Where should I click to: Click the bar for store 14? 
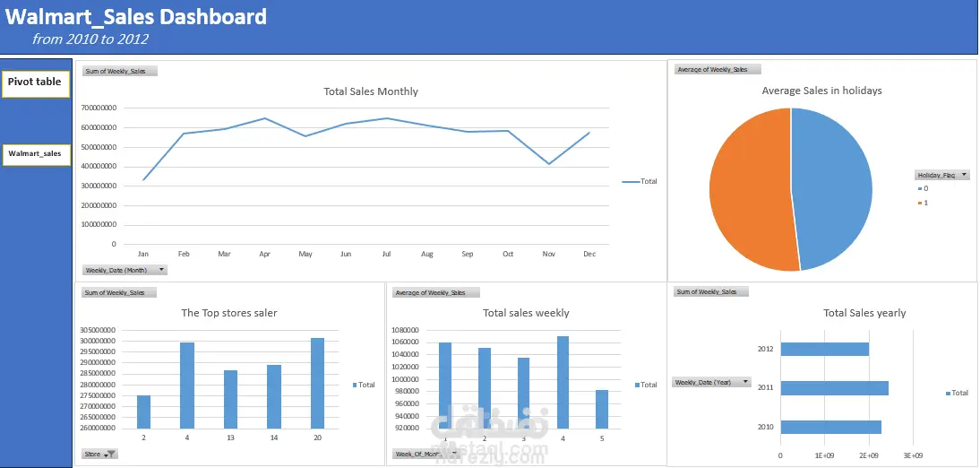click(274, 397)
